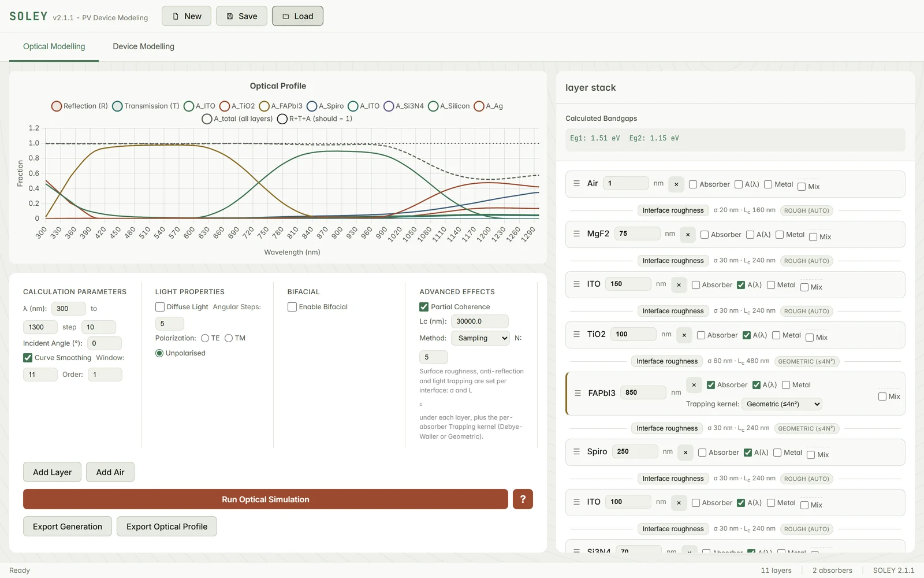This screenshot has width=924, height=578.
Task: Click the FAPbI3 thickness field
Action: 643,392
